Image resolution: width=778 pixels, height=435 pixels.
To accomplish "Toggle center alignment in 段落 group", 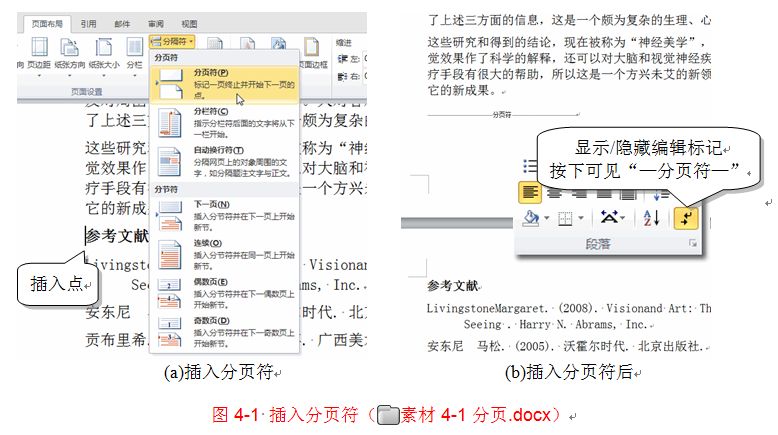I will pyautogui.click(x=554, y=193).
